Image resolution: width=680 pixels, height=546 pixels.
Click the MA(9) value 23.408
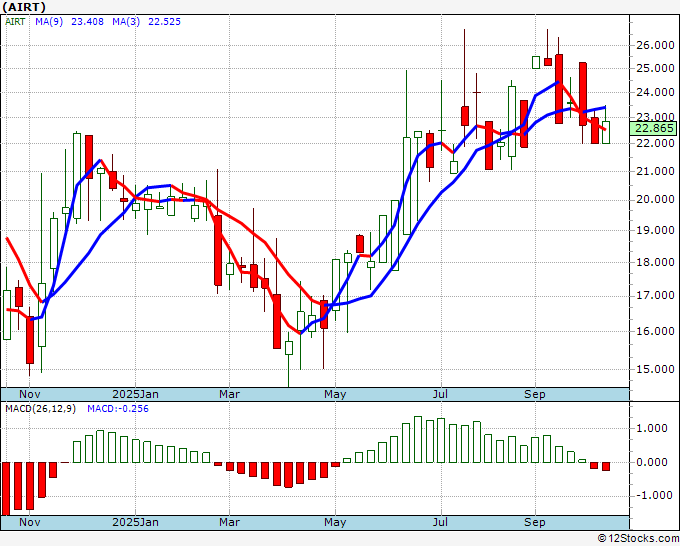(x=87, y=22)
